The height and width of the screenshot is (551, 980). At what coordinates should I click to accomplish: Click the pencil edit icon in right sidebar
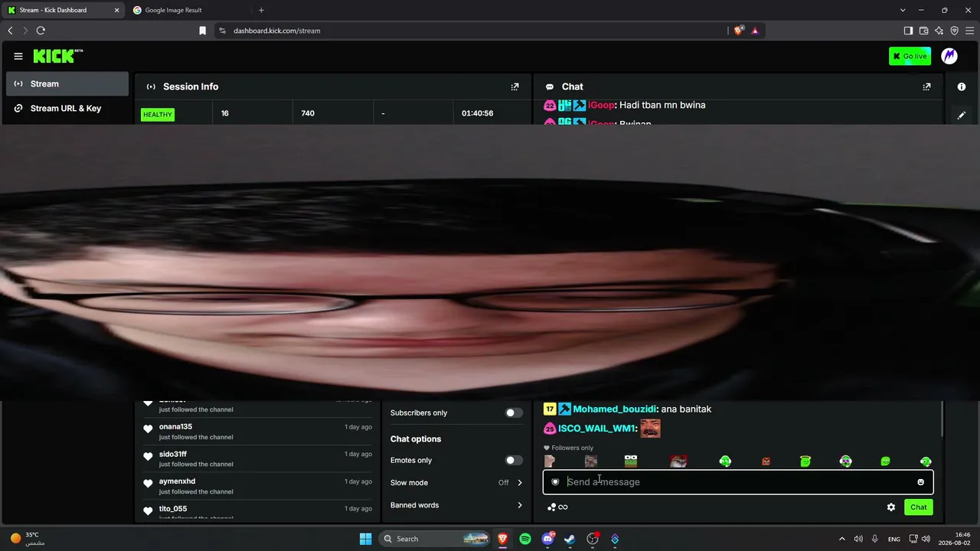(x=962, y=116)
